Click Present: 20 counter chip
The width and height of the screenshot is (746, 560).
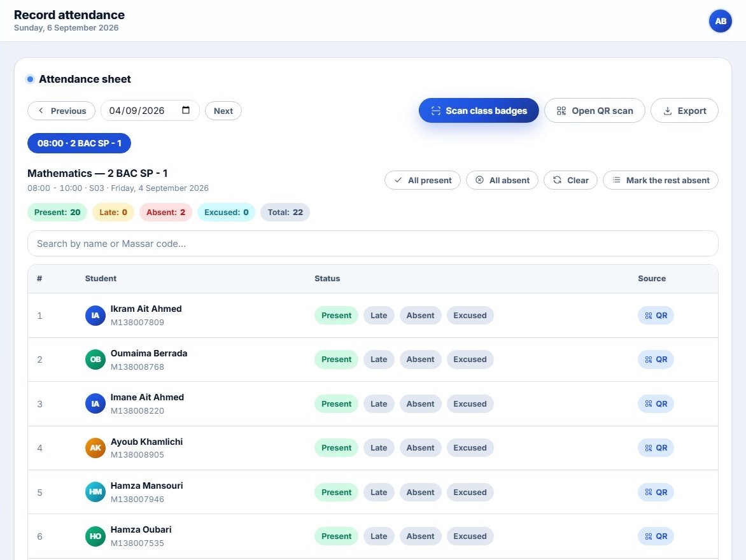pos(57,212)
